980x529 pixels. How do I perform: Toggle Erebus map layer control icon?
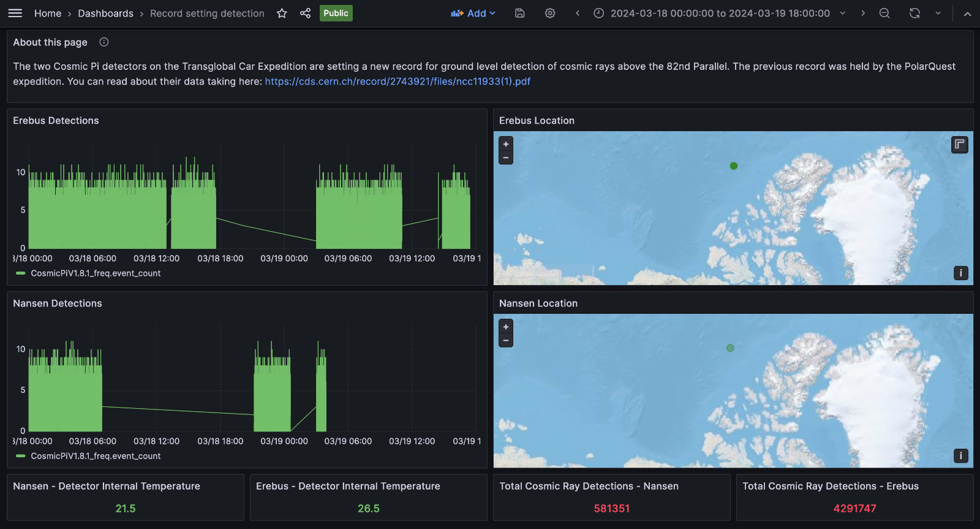point(960,145)
